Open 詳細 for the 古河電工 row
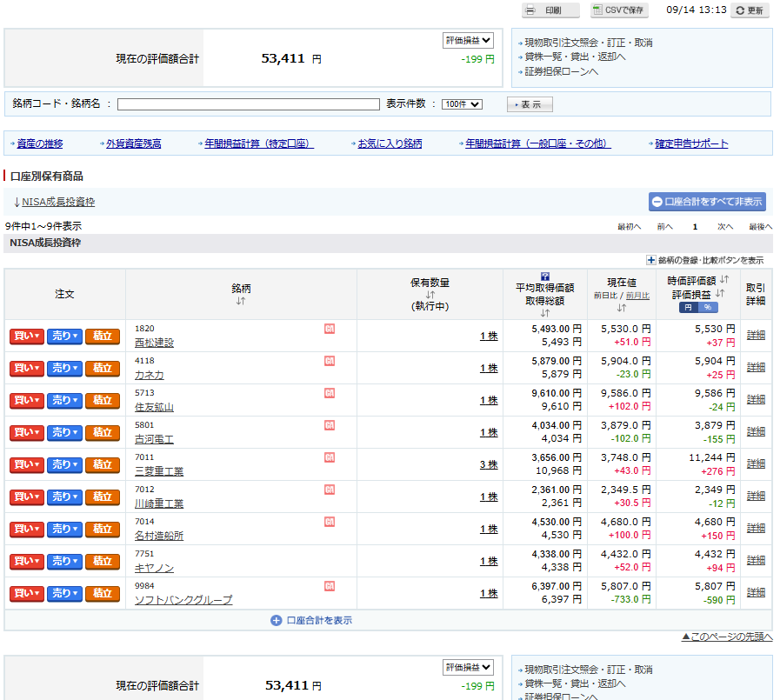 (757, 432)
